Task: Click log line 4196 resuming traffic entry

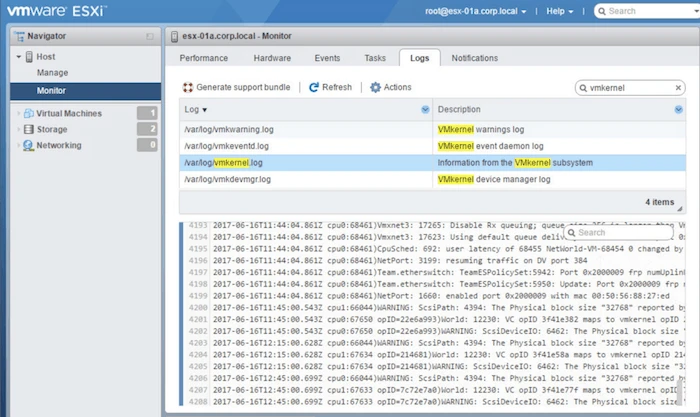Action: (x=400, y=261)
